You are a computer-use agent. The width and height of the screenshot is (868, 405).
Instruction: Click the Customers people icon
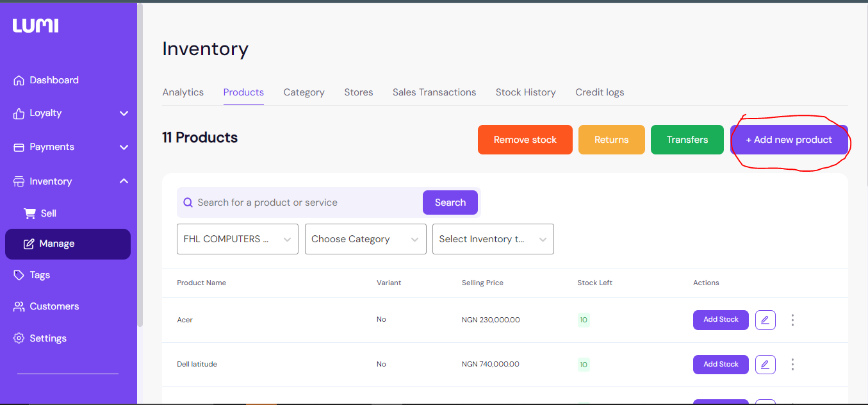click(19, 306)
